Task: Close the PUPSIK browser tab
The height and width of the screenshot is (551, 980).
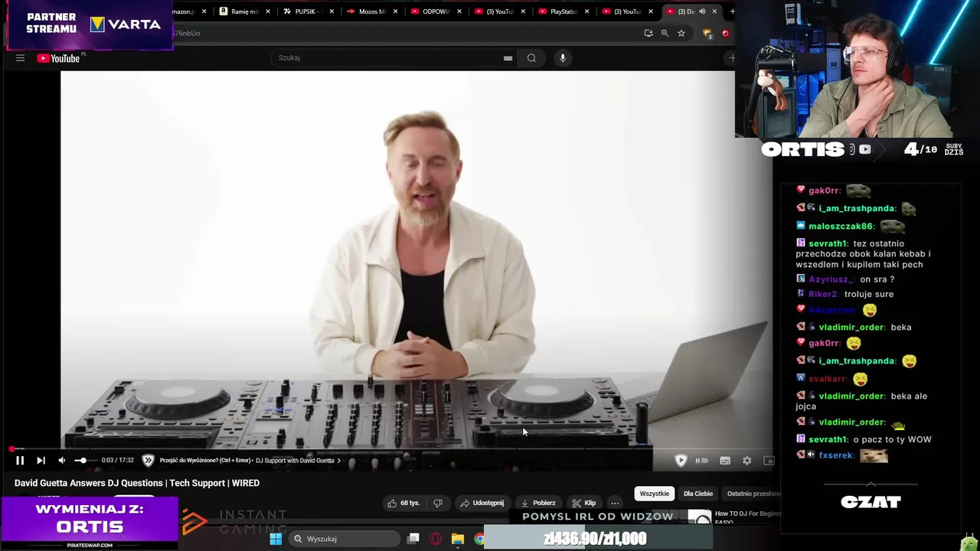Action: point(332,11)
